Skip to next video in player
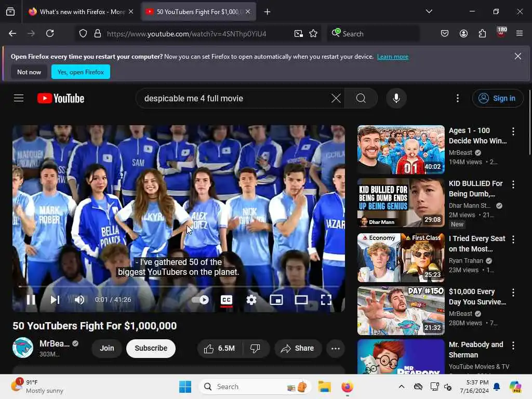 point(55,300)
